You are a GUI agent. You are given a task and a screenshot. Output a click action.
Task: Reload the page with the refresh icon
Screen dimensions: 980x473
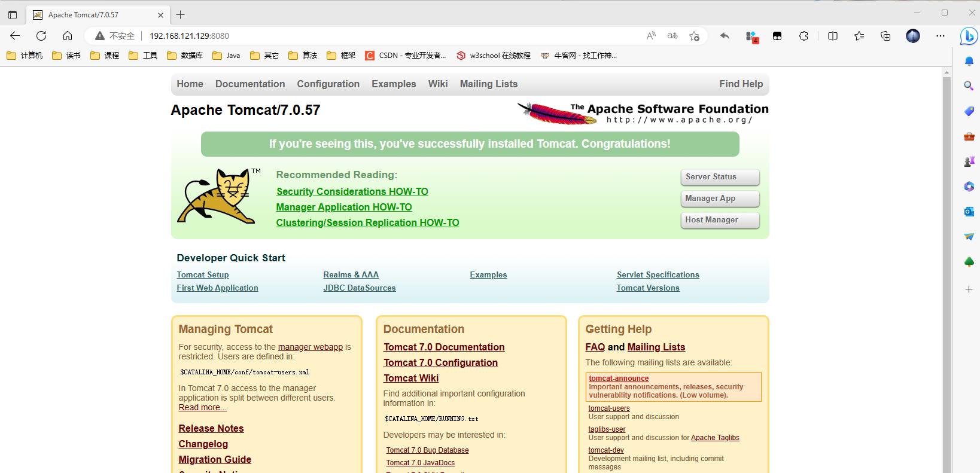tap(41, 36)
